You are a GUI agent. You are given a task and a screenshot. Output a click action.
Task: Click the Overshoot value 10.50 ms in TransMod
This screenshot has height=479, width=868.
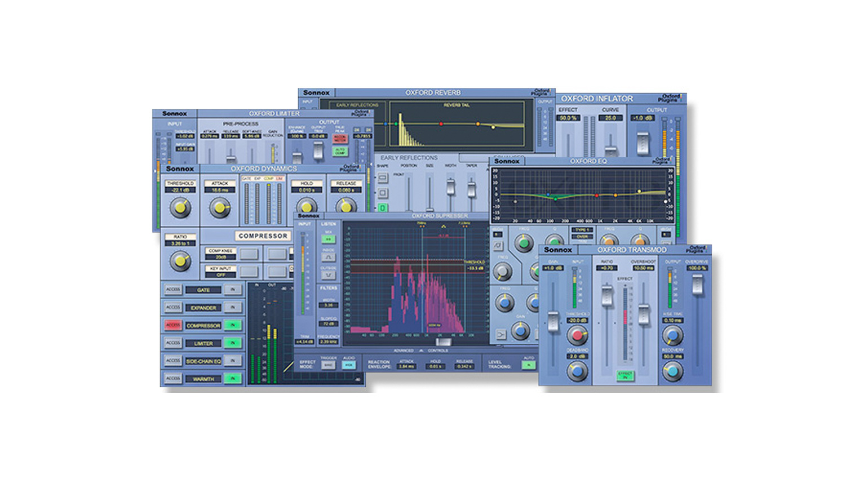[x=643, y=268]
